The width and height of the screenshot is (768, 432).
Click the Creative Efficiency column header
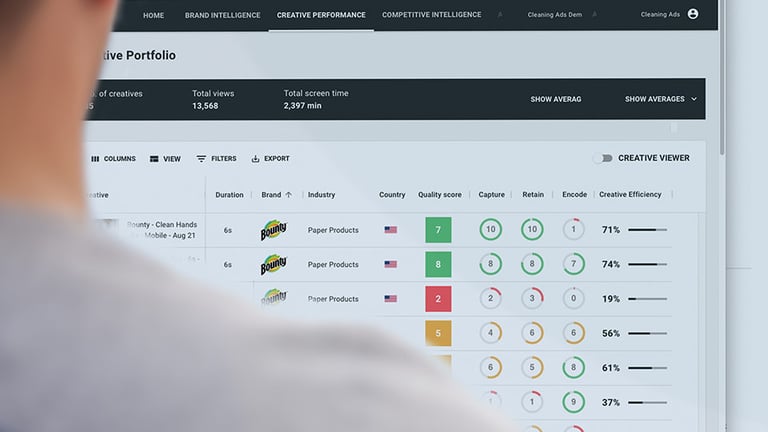pyautogui.click(x=630, y=194)
